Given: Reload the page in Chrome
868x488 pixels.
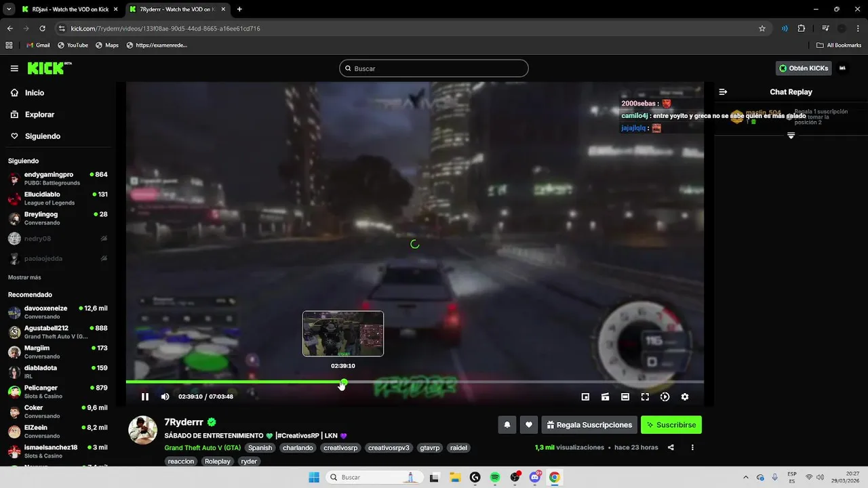Looking at the screenshot, I should coord(42,28).
